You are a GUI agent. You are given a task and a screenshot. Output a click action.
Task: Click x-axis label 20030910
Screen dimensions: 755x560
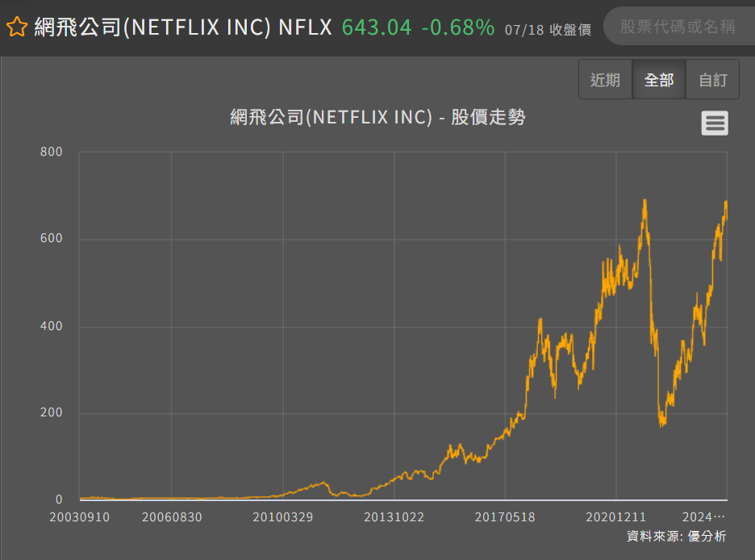[x=79, y=517]
